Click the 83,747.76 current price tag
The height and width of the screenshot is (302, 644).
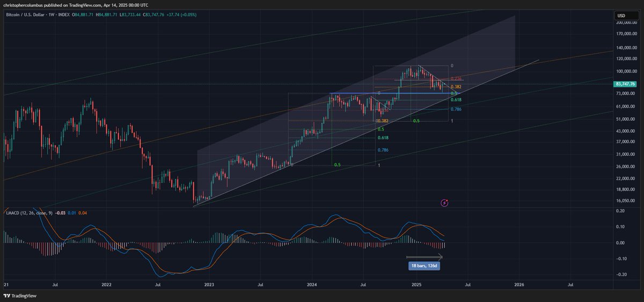tap(625, 84)
